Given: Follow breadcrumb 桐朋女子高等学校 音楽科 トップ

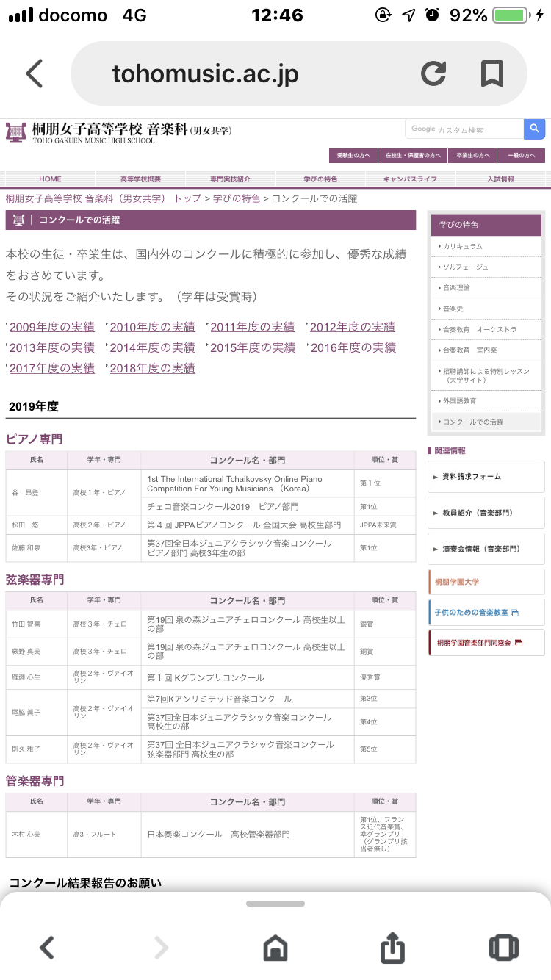Looking at the screenshot, I should click(x=104, y=198).
